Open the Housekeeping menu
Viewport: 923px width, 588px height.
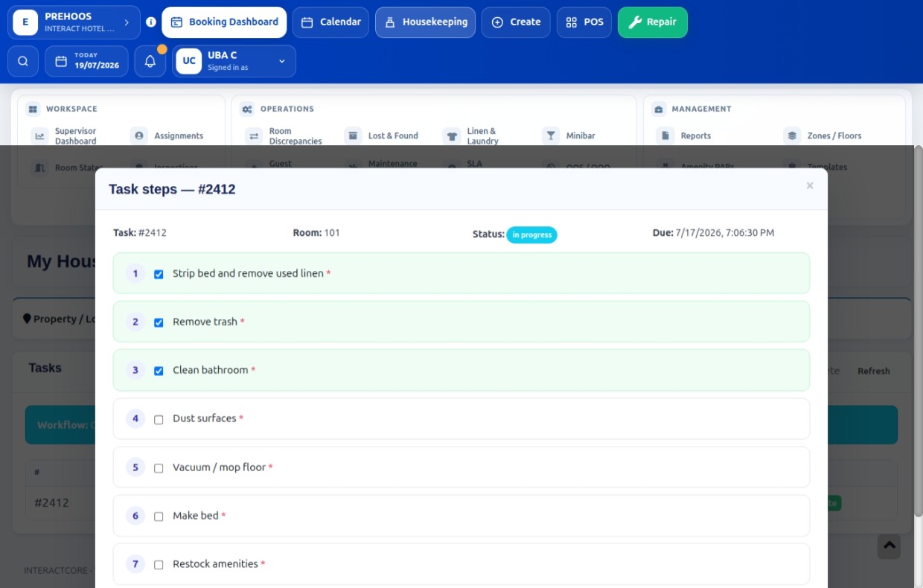[x=426, y=22]
